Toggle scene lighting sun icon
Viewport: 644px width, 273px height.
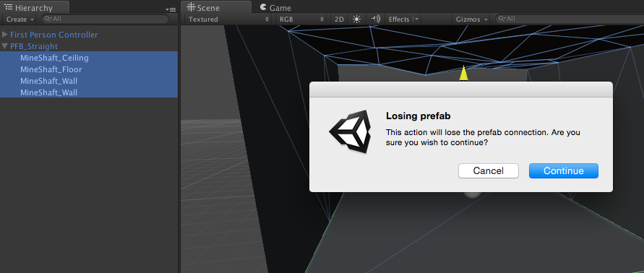tap(356, 19)
